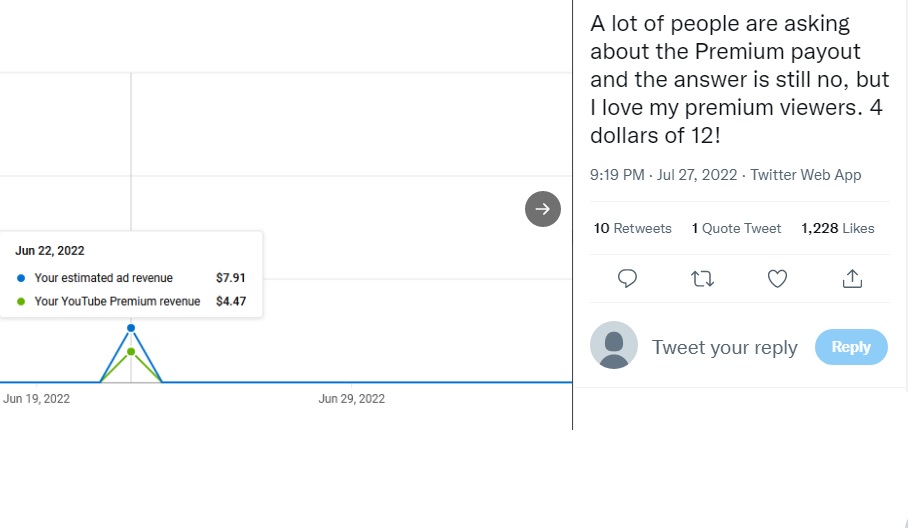This screenshot has width=908, height=528.
Task: Click the blue ad revenue legend dot
Action: click(x=21, y=278)
